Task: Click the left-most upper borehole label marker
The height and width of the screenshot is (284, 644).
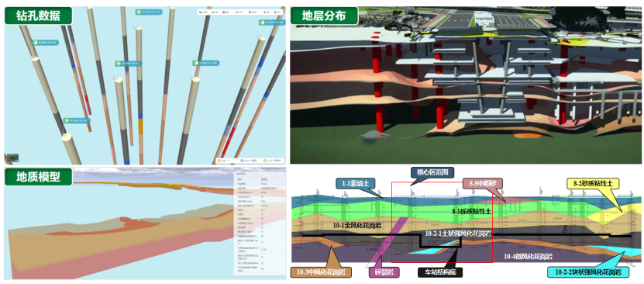Action: click(46, 43)
